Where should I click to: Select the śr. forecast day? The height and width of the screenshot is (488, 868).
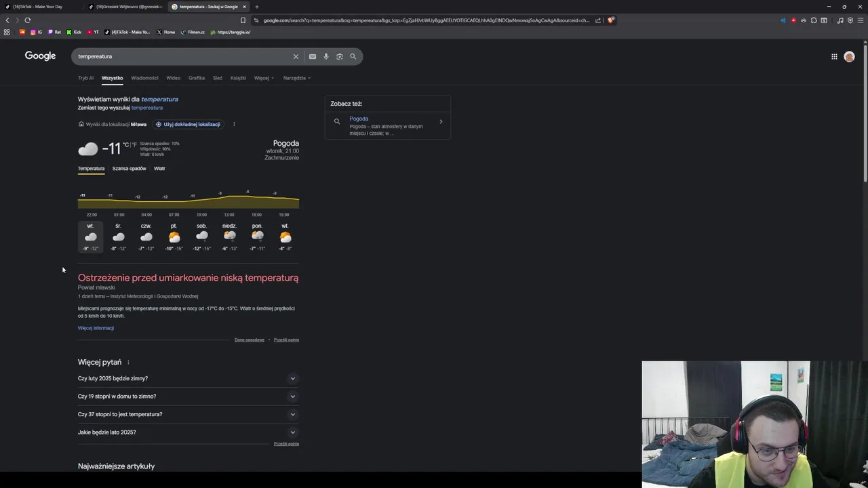(x=118, y=237)
